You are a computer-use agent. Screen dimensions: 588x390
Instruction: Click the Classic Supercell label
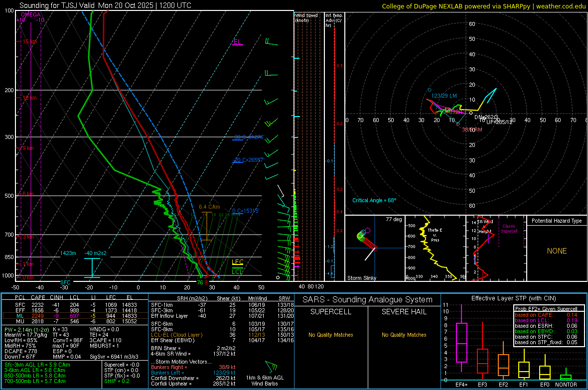[x=509, y=229]
